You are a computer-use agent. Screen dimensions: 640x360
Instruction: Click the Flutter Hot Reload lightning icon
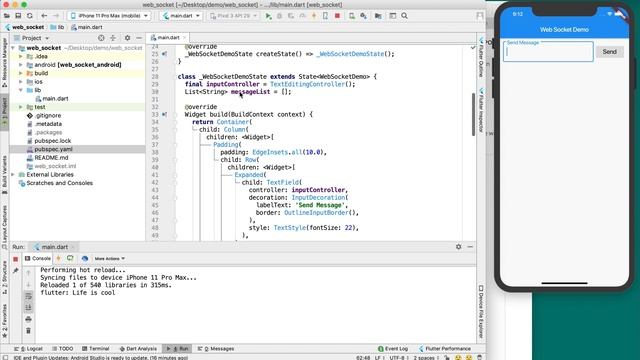(x=314, y=16)
